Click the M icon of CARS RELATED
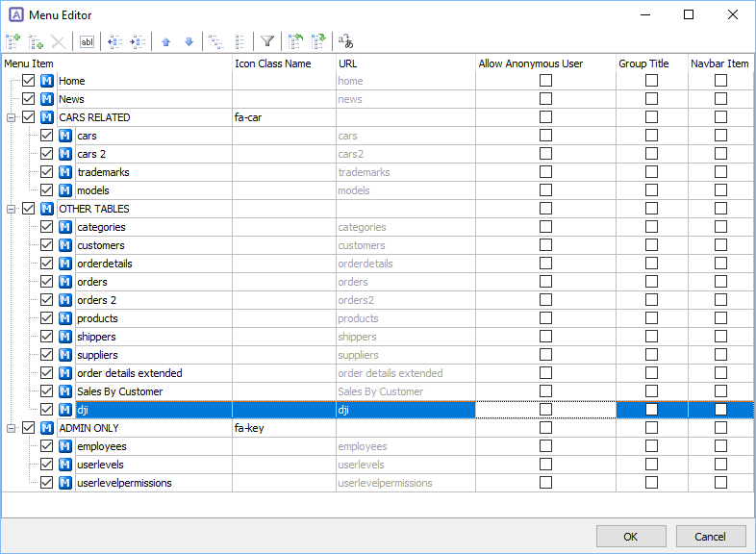756x554 pixels. (x=47, y=117)
